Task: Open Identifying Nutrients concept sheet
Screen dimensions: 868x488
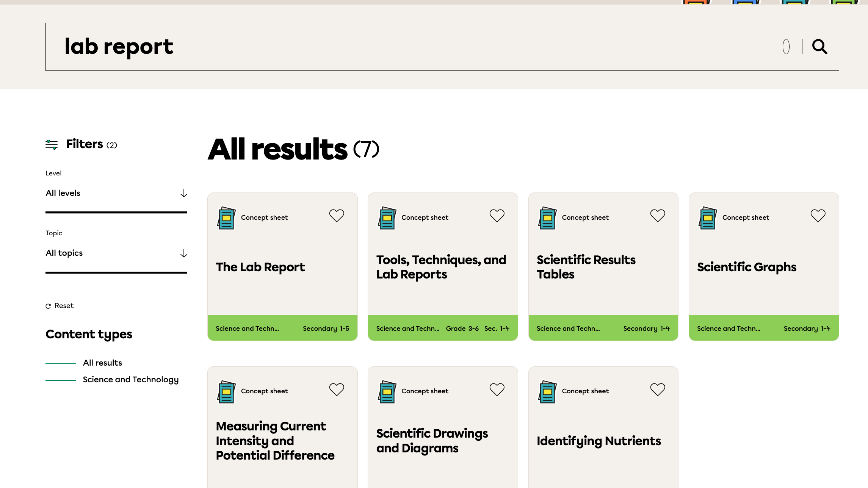Action: click(x=599, y=441)
